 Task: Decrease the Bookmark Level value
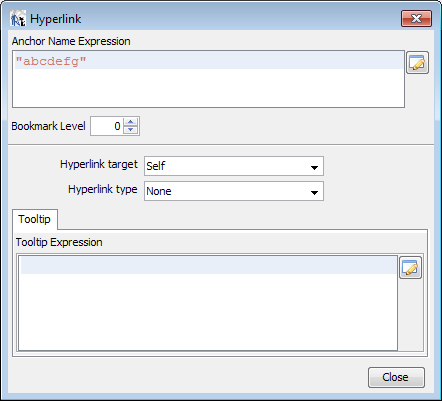coord(131,130)
